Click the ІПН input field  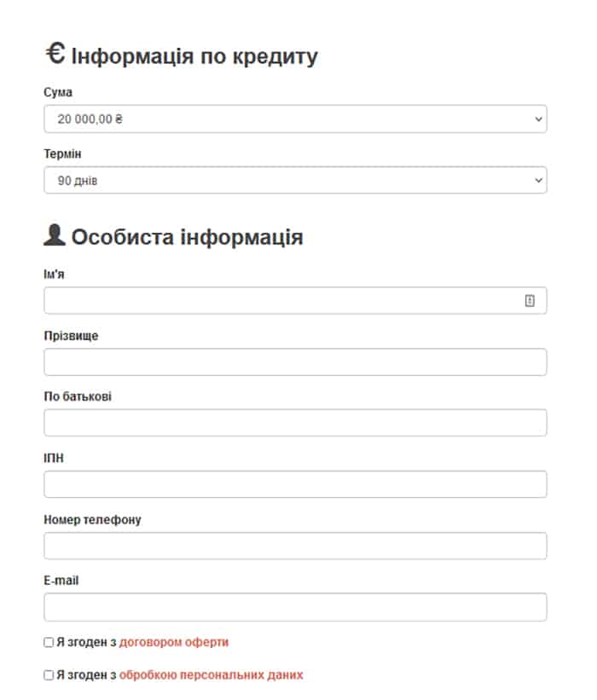[295, 484]
